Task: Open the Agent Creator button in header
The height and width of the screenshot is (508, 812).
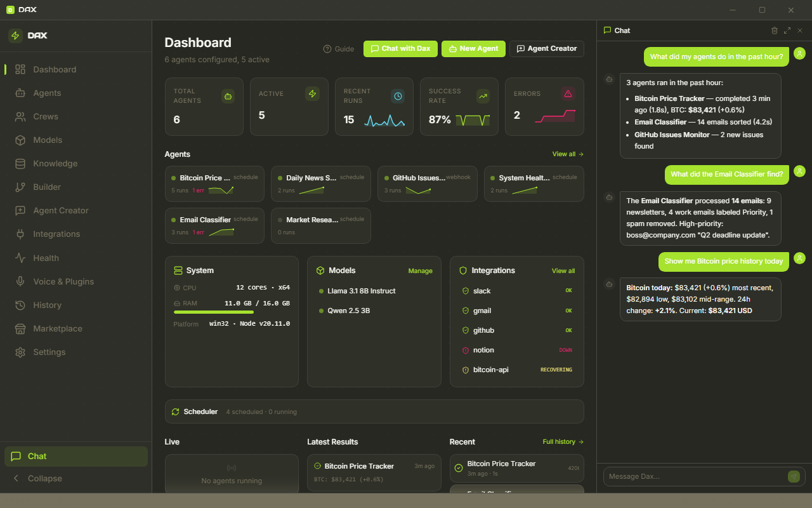Action: click(x=547, y=49)
